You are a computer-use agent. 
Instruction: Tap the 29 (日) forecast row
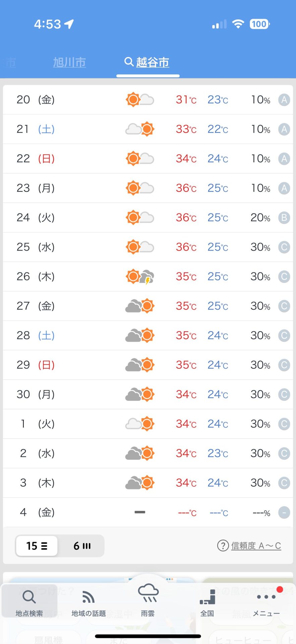click(148, 365)
